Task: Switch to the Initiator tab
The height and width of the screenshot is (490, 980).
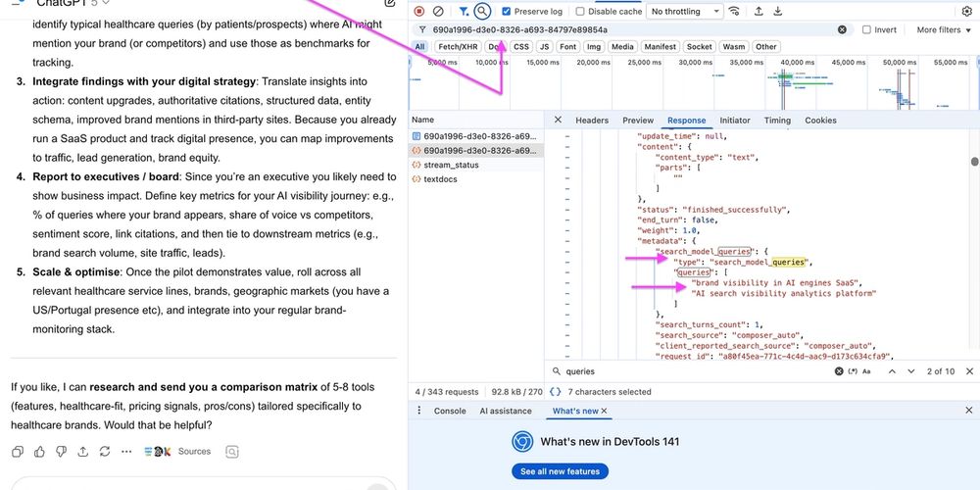Action: [x=735, y=120]
